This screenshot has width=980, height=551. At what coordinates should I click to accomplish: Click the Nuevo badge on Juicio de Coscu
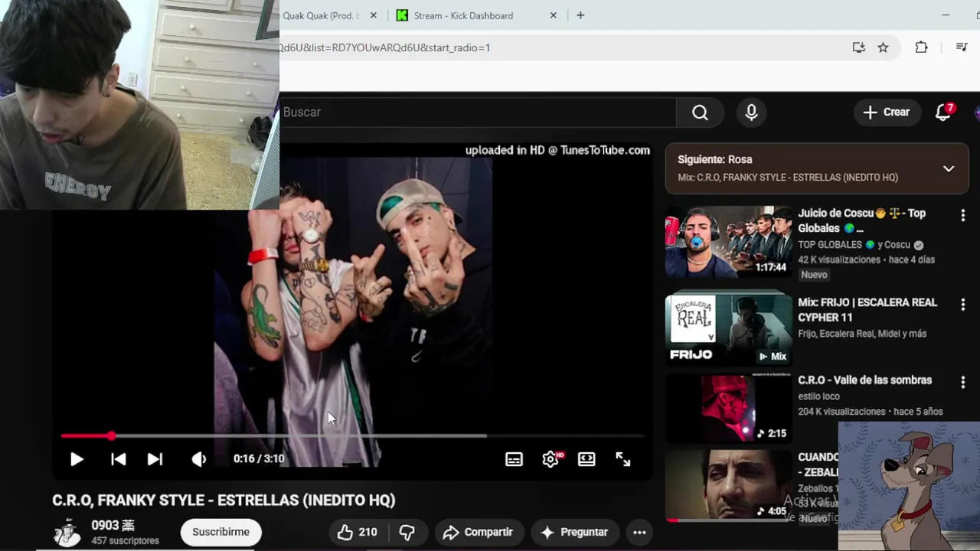tap(814, 275)
